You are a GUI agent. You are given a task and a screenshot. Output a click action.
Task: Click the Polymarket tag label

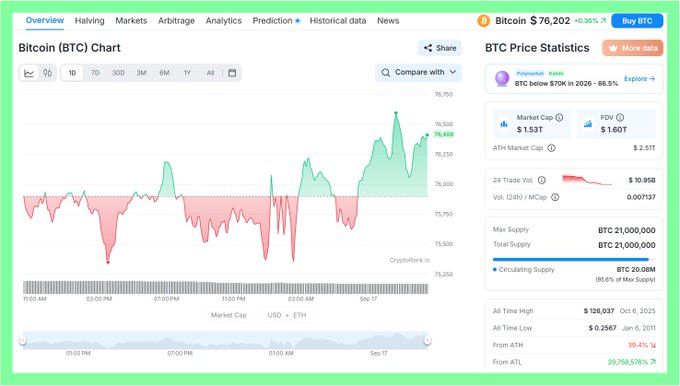[530, 73]
